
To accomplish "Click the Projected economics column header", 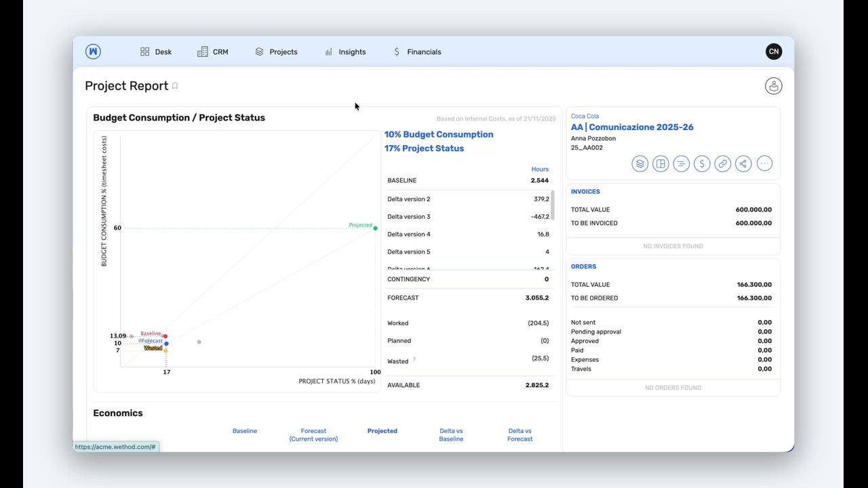I will click(382, 431).
